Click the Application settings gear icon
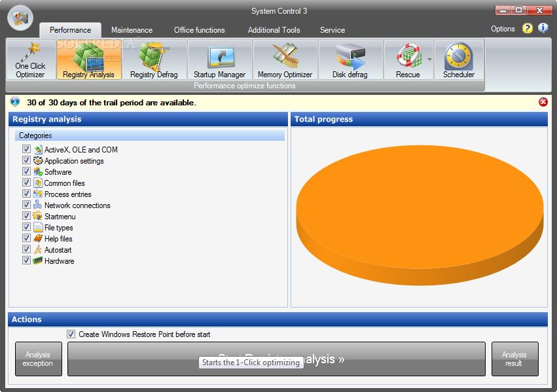The image size is (557, 392). coord(38,160)
